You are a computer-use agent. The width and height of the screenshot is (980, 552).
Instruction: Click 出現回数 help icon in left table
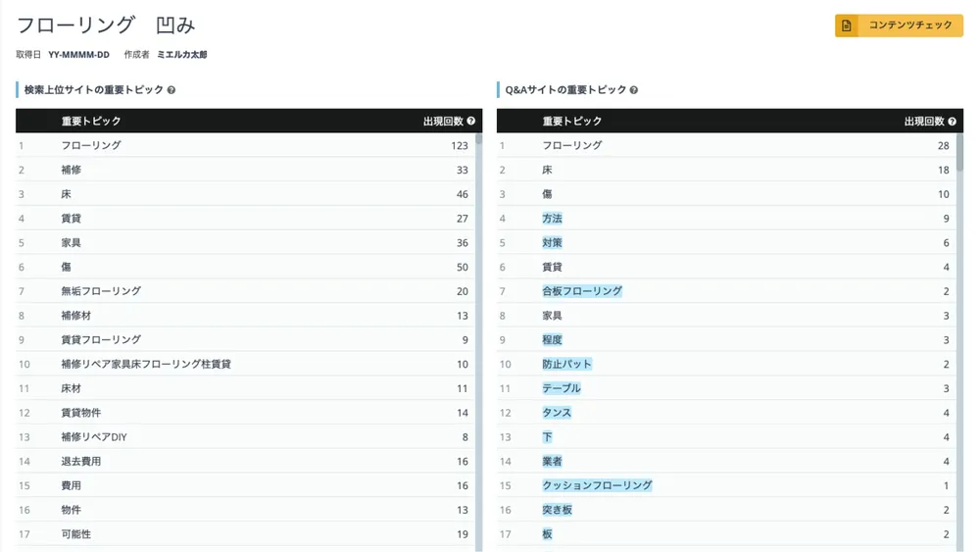coord(471,122)
